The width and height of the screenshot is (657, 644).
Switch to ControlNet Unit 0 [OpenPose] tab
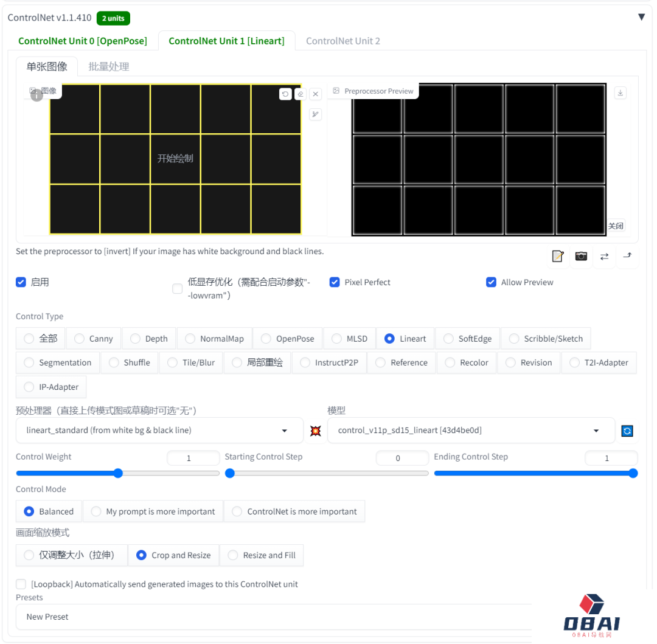[83, 41]
